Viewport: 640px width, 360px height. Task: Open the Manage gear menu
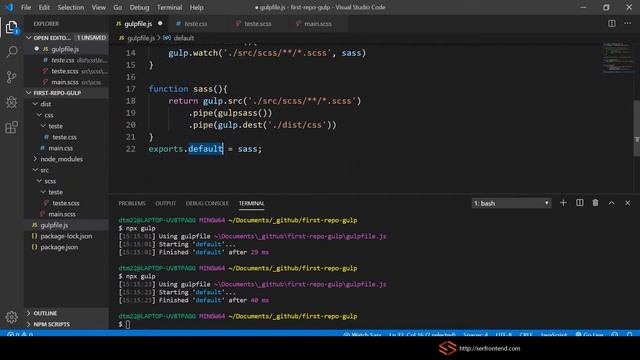(x=12, y=317)
